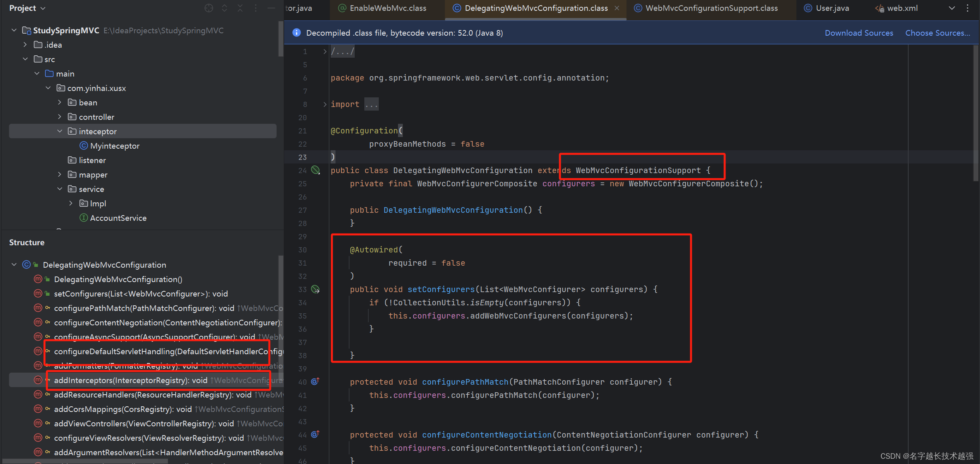980x464 pixels.
Task: Collapse DelegatingWebMvcConfiguration in Structure panel
Action: tap(14, 264)
